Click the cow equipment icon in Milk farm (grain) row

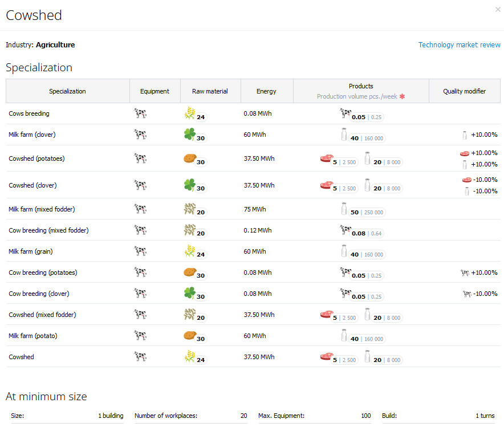pos(140,251)
